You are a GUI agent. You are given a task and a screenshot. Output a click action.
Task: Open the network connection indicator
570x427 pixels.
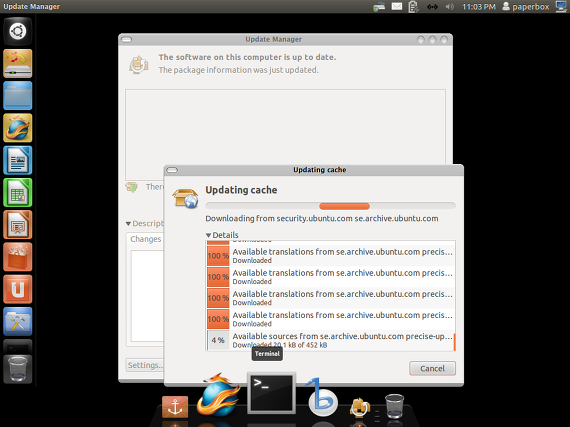click(432, 7)
